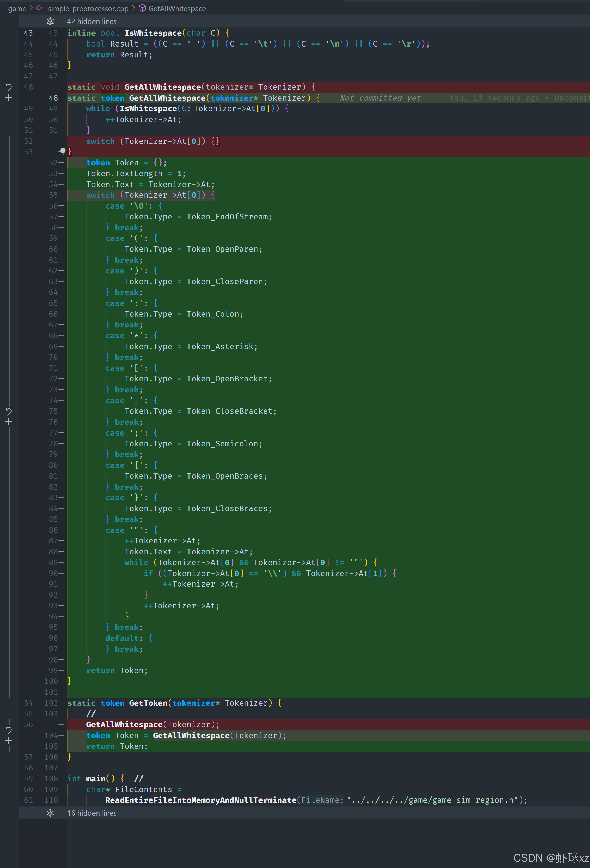590x868 pixels.
Task: Click the GetToken function name
Action: pyautogui.click(x=148, y=703)
